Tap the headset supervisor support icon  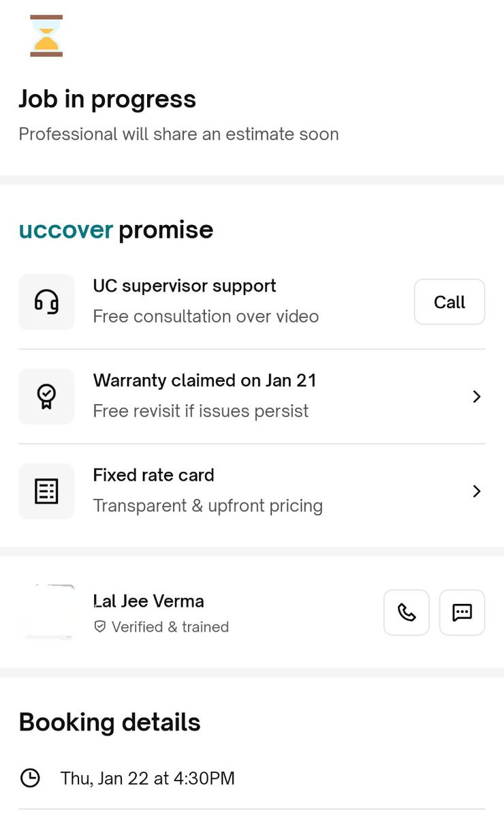click(46, 302)
